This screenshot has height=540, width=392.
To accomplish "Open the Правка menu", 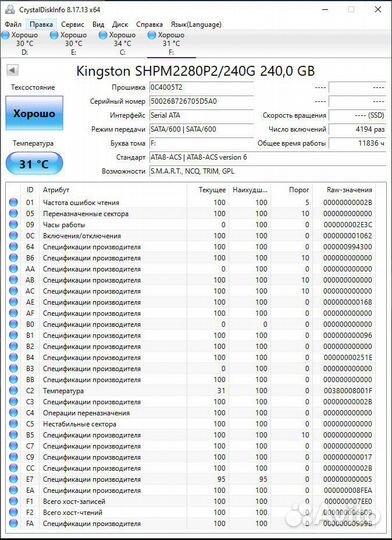I will click(x=41, y=24).
